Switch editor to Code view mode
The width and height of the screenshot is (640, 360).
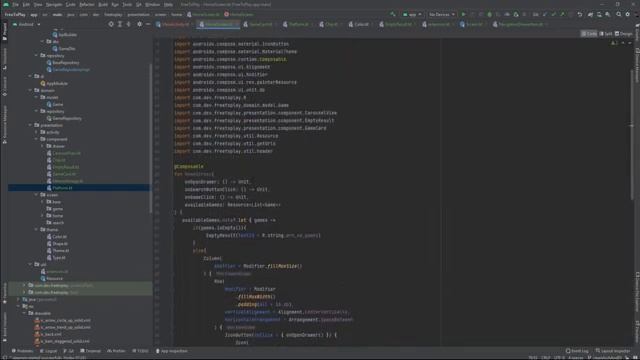pos(589,34)
